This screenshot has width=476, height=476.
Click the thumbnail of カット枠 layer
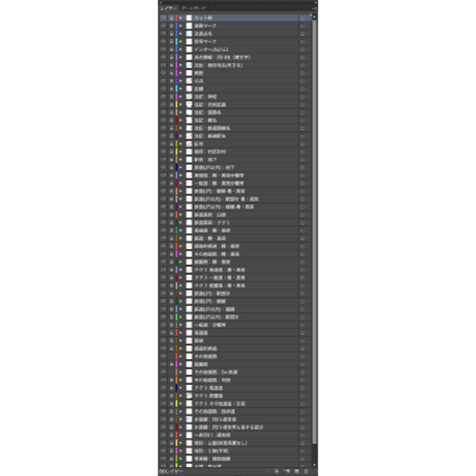[189, 18]
